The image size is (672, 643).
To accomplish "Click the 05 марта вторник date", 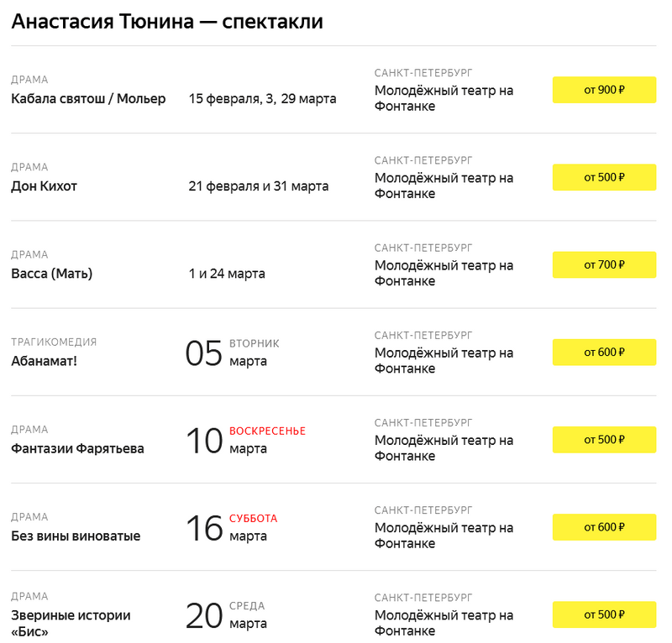I will [232, 353].
